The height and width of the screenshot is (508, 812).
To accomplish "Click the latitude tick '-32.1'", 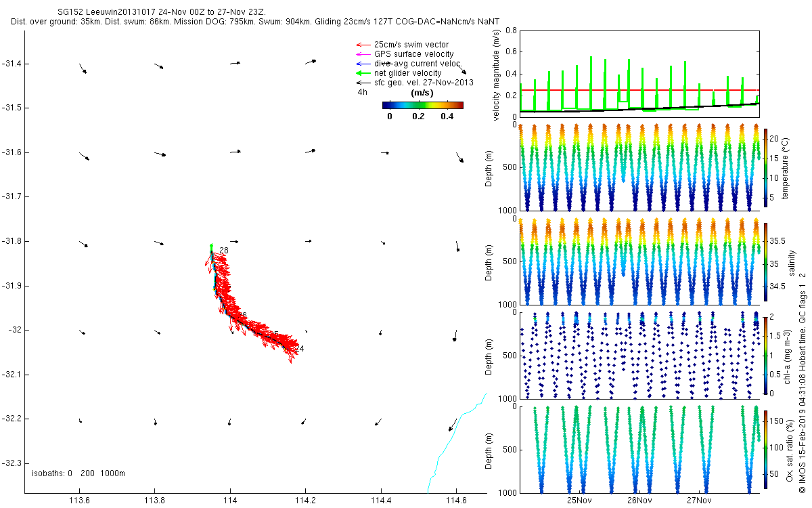I will click(12, 374).
